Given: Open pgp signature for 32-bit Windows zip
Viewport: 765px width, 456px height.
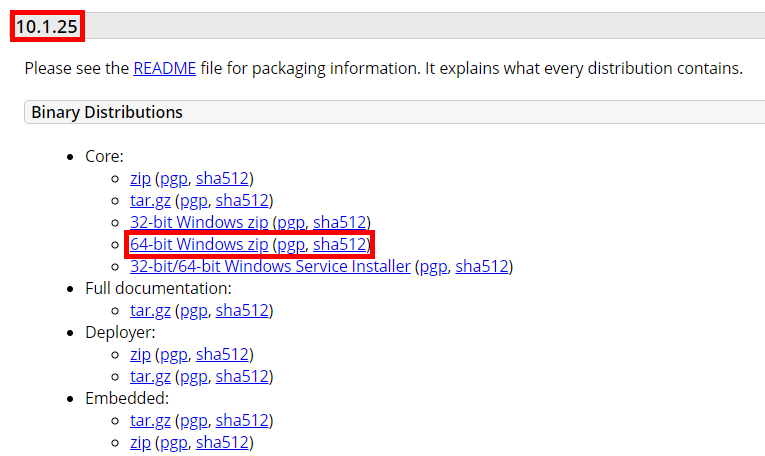Looking at the screenshot, I should [x=291, y=222].
